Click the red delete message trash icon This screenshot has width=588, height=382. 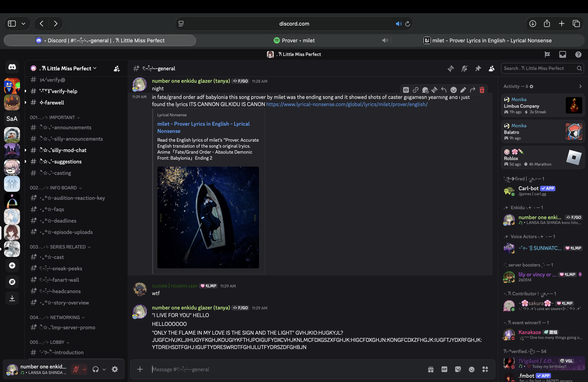point(482,90)
